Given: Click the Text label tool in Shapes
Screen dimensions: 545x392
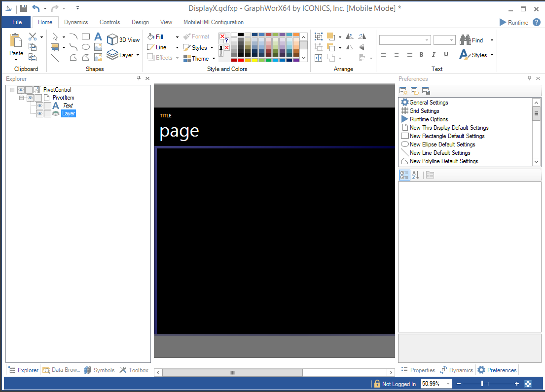Looking at the screenshot, I should (x=98, y=36).
